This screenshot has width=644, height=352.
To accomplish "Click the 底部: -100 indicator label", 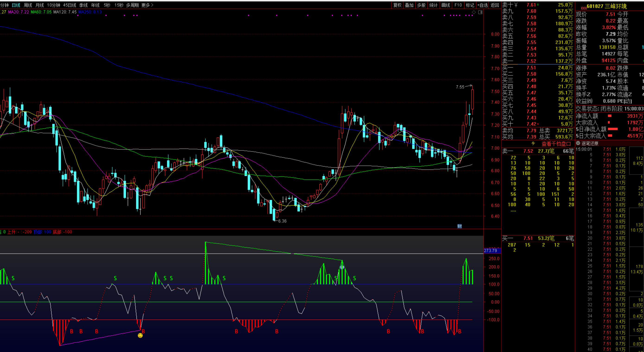I will (62, 232).
